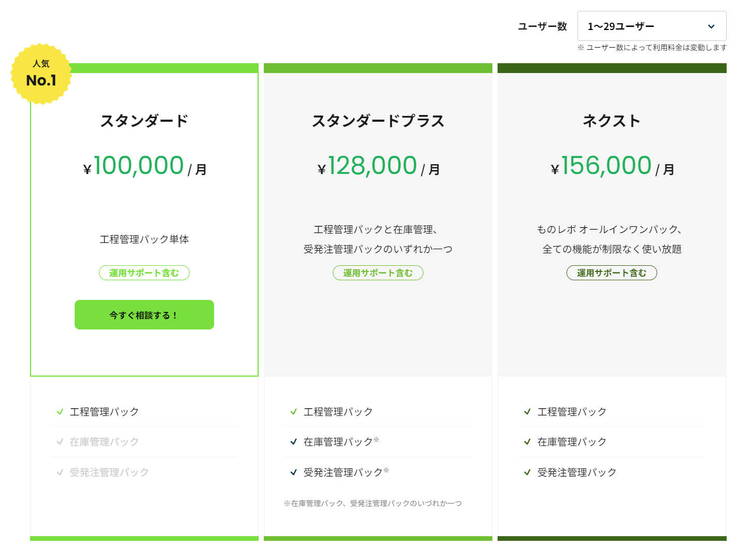Select the スタンダードプラス plan title
The height and width of the screenshot is (560, 751).
pos(378,121)
